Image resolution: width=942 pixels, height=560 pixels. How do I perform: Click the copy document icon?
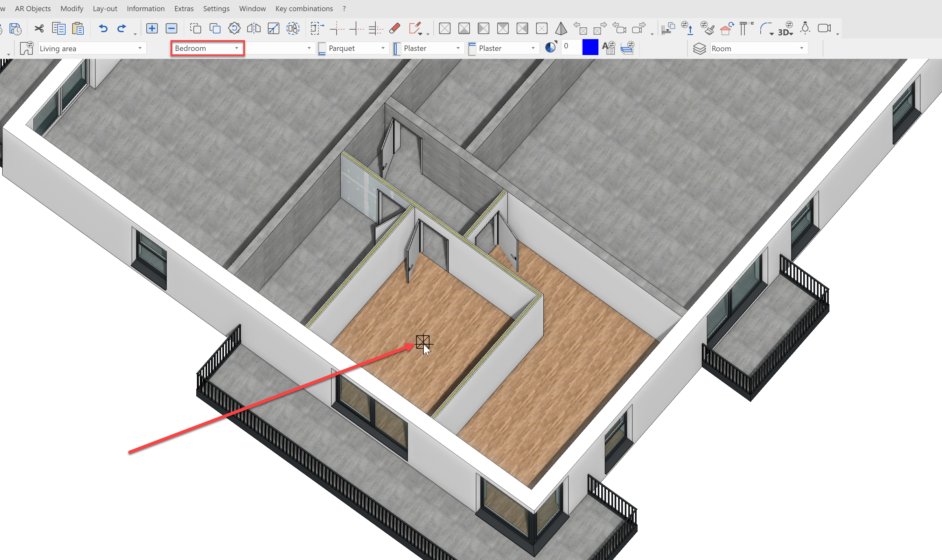(x=59, y=29)
